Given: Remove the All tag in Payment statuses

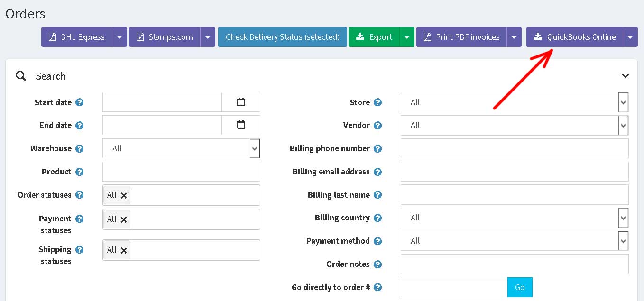Looking at the screenshot, I should point(124,219).
